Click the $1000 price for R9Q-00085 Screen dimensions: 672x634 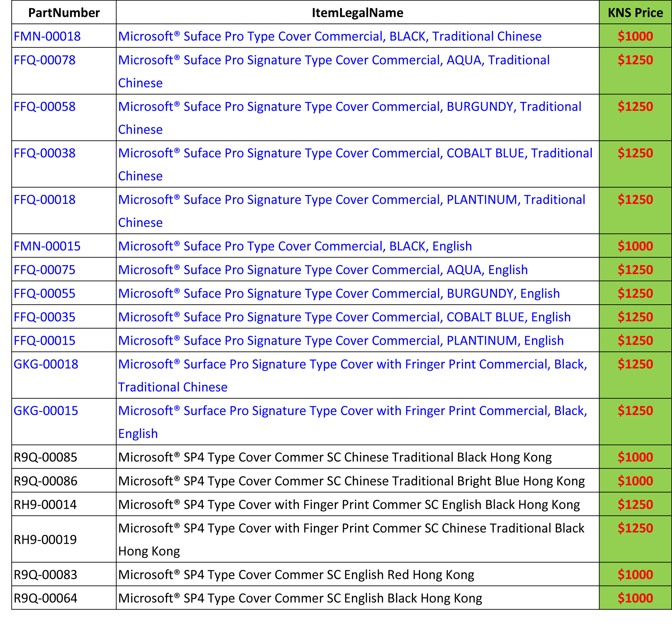coord(635,457)
